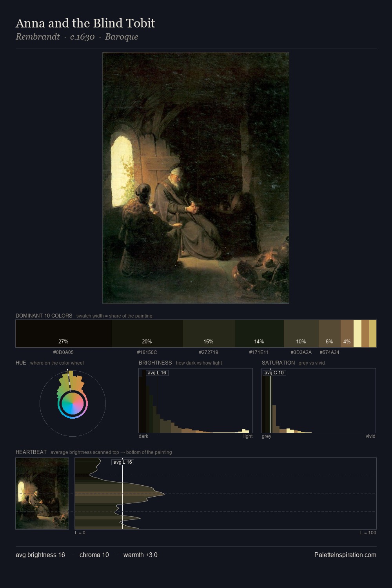Click the hue color wheel
Viewport: 392px width, 588px height.
73,404
